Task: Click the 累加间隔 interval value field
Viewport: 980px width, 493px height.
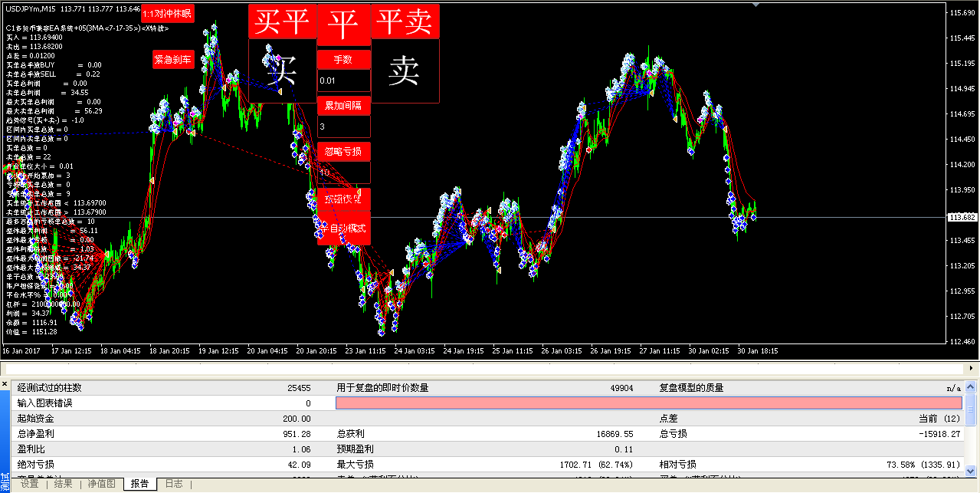Action: 343,127
